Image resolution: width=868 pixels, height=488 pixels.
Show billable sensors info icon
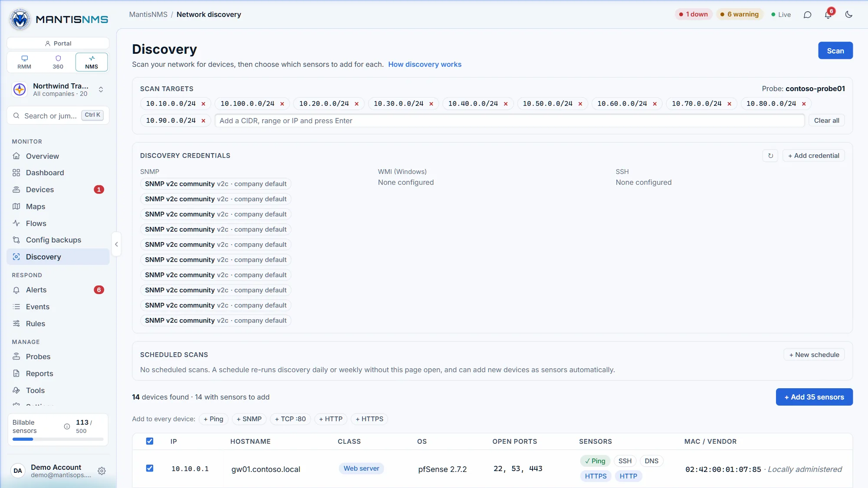click(x=67, y=426)
